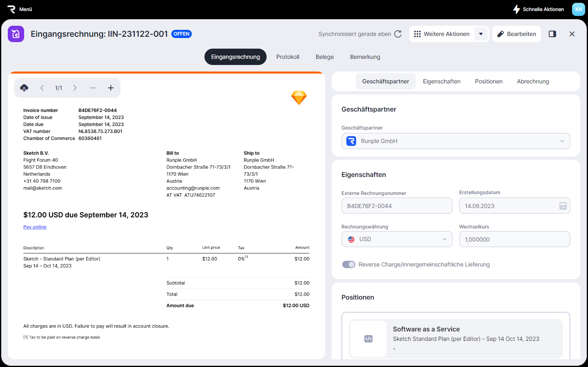This screenshot has height=367, width=588.
Task: Open the Belege tab
Action: (x=325, y=57)
